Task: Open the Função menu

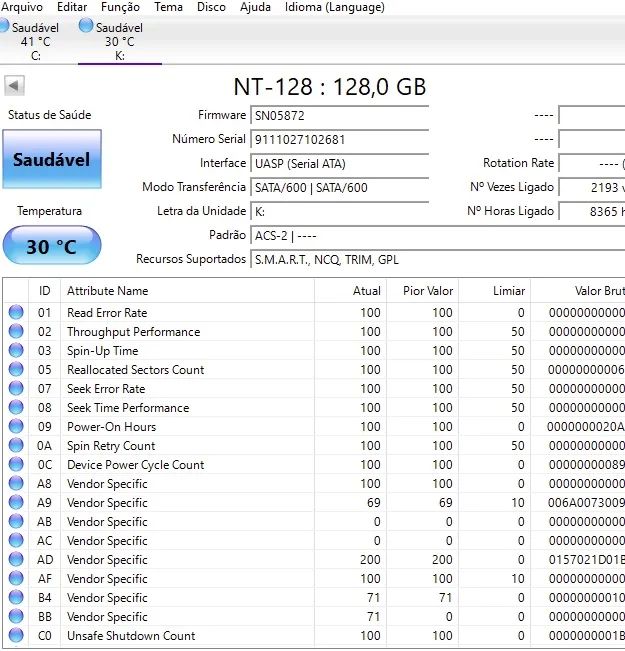Action: 120,7
